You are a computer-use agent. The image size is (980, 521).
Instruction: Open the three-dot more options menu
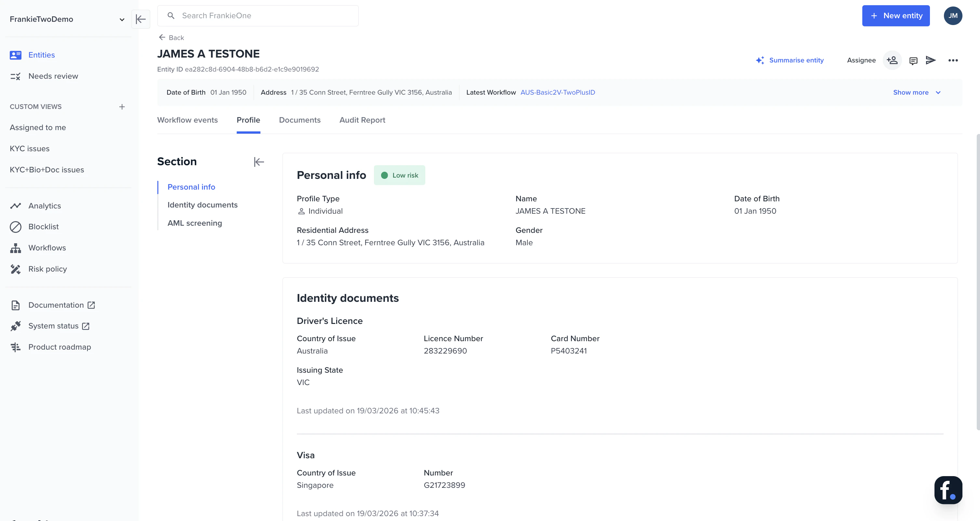(953, 60)
